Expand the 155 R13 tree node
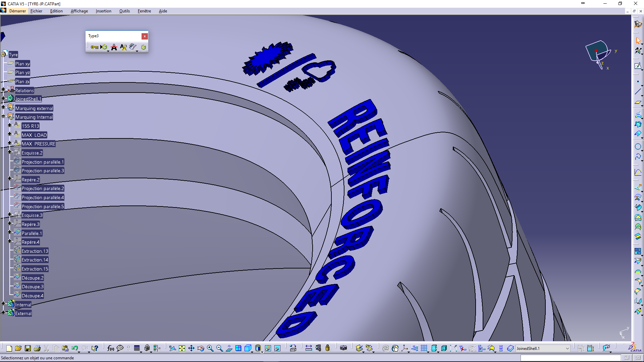 click(x=10, y=125)
